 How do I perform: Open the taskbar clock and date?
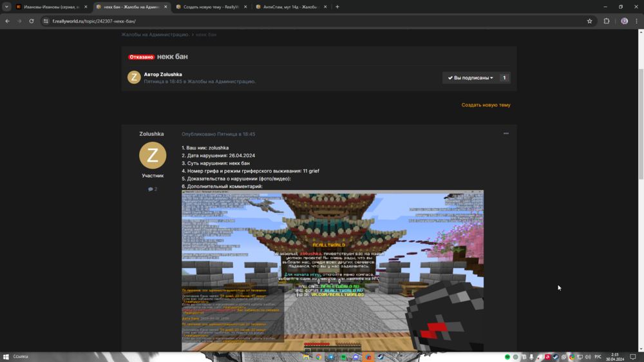(x=615, y=357)
